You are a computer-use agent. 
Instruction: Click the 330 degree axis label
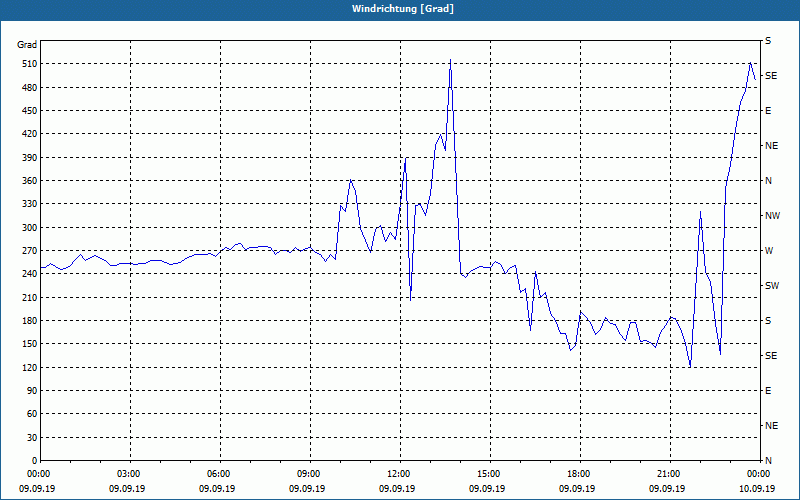pos(30,204)
